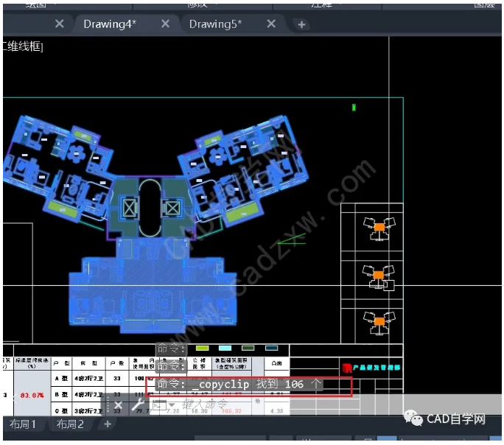Switch to the Drawing4* tab
Viewport: 504px width, 445px height.
pyautogui.click(x=109, y=24)
